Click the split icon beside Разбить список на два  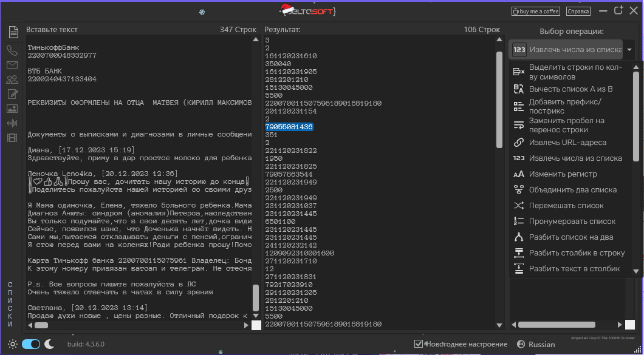click(x=519, y=237)
